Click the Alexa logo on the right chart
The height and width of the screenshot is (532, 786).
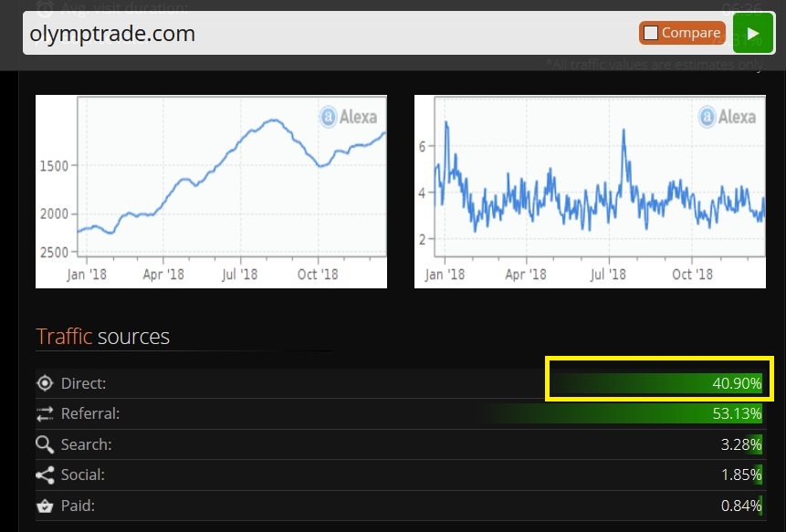coord(728,117)
